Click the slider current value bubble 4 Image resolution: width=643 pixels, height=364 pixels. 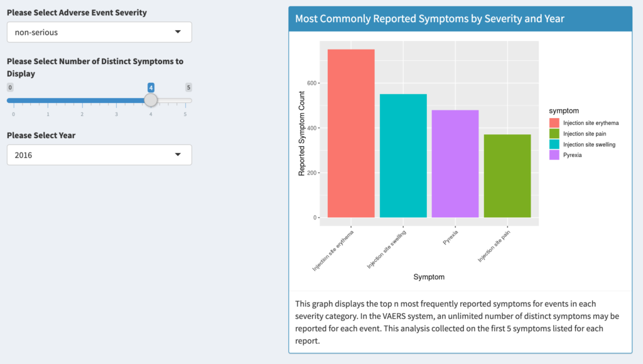151,87
